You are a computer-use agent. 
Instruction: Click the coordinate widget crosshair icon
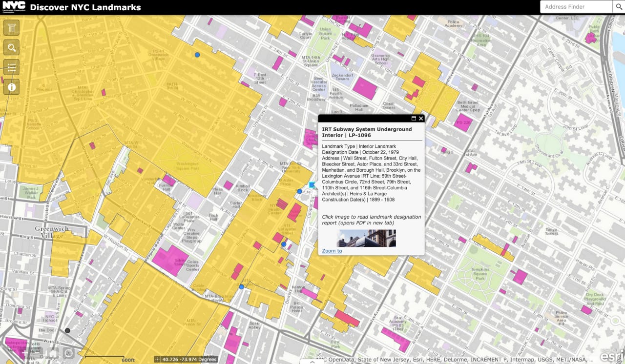[157, 360]
